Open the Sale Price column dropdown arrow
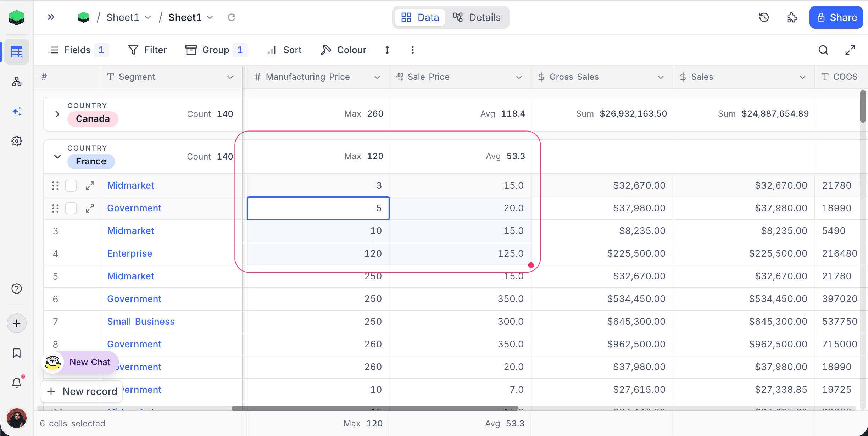Screen dimensions: 868x436 pyautogui.click(x=519, y=77)
